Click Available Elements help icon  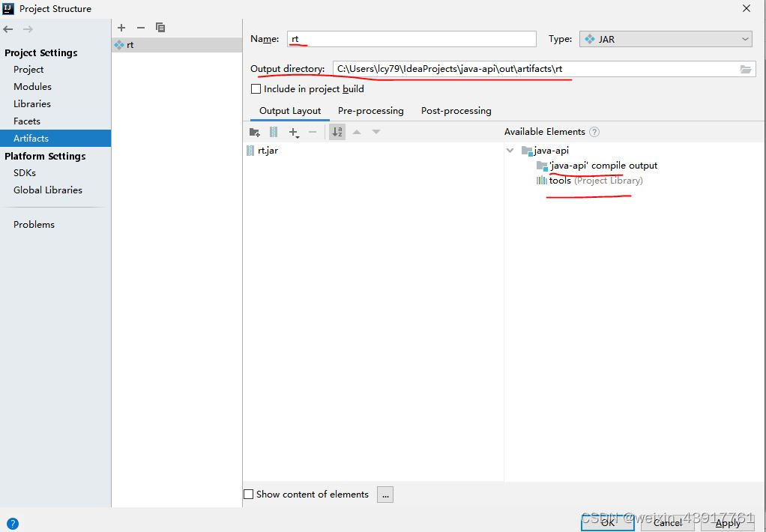coord(594,132)
